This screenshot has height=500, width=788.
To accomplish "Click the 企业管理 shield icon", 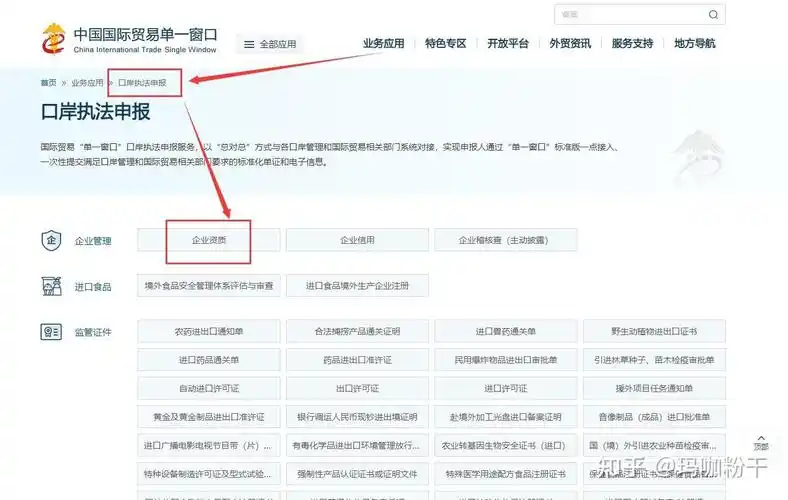I will click(x=51, y=241).
